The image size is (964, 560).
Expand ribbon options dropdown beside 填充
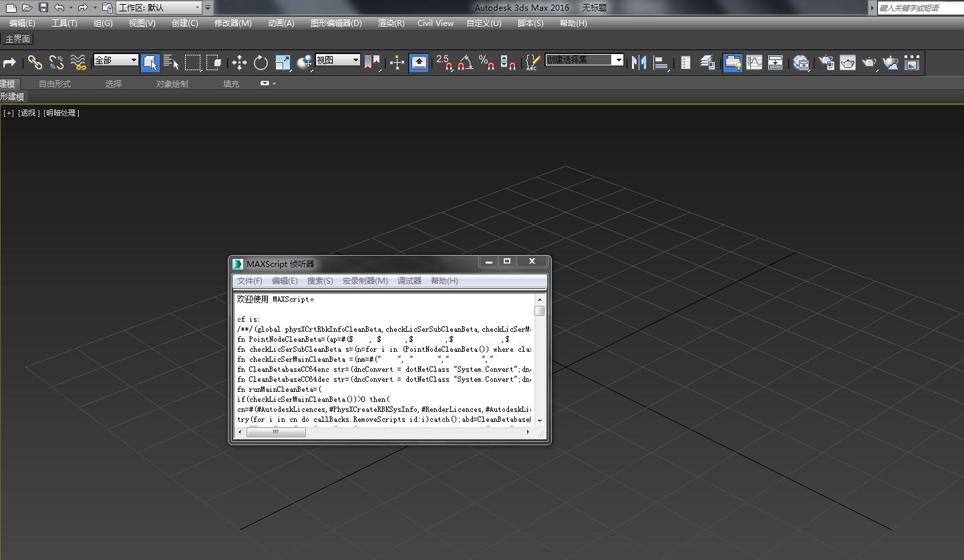point(268,83)
